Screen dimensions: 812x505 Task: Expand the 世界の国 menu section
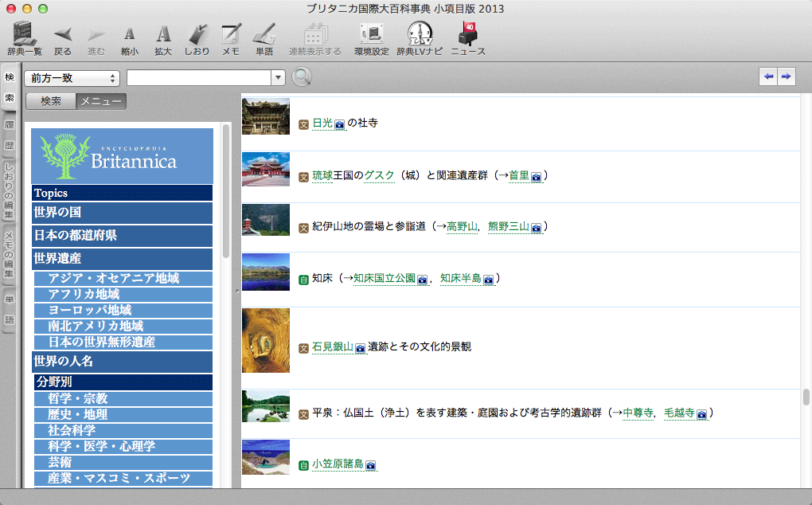click(x=122, y=213)
